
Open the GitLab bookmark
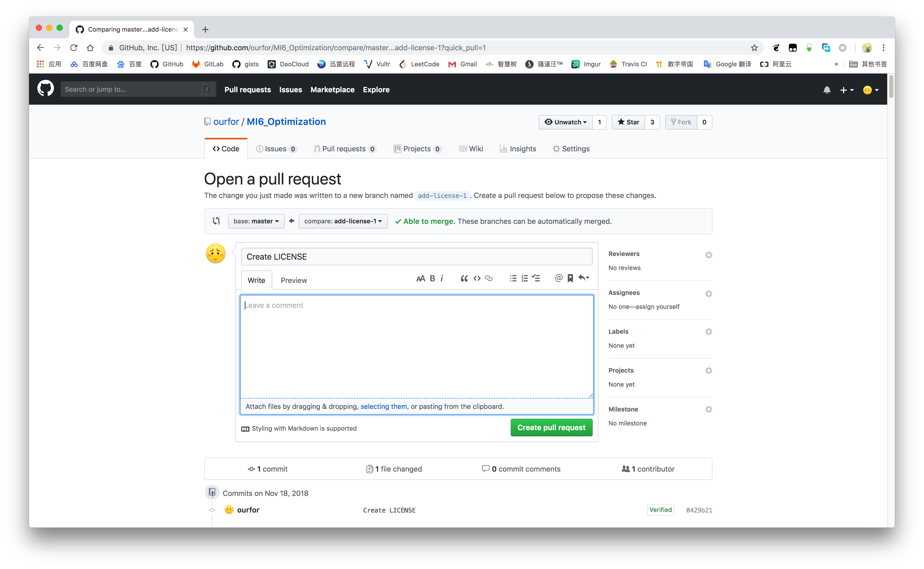[207, 64]
